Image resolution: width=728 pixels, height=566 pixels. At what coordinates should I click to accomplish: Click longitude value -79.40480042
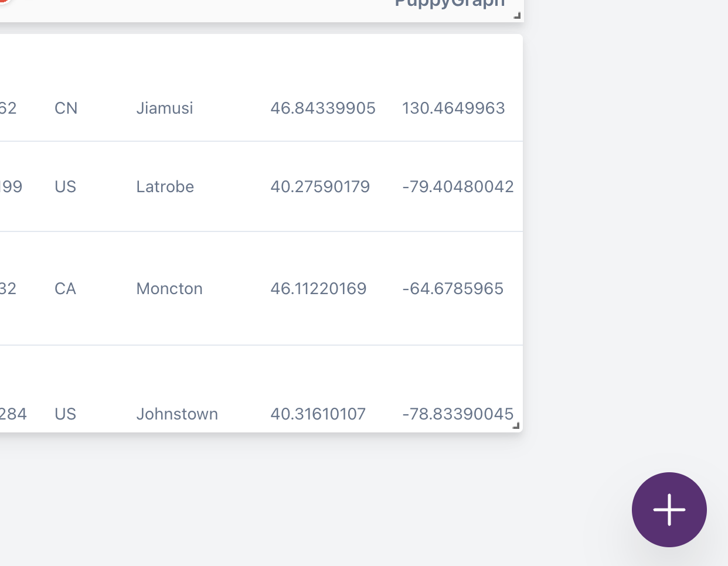coord(458,186)
